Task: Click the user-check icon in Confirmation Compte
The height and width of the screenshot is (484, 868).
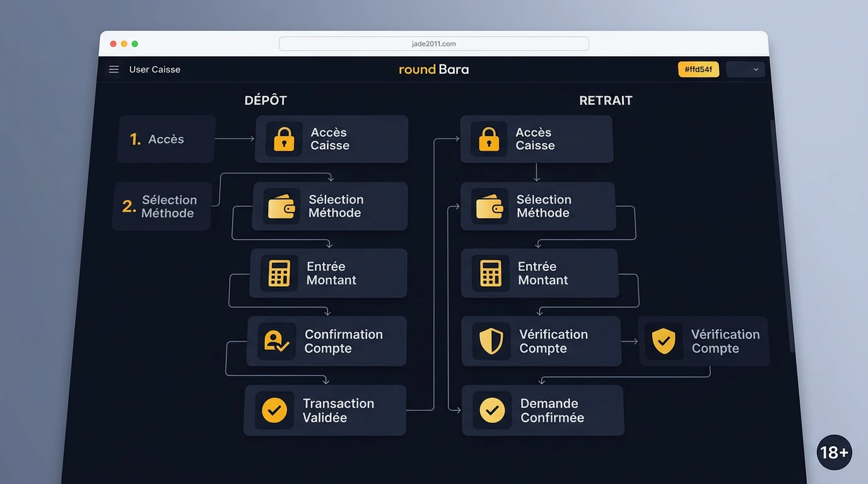Action: [276, 342]
